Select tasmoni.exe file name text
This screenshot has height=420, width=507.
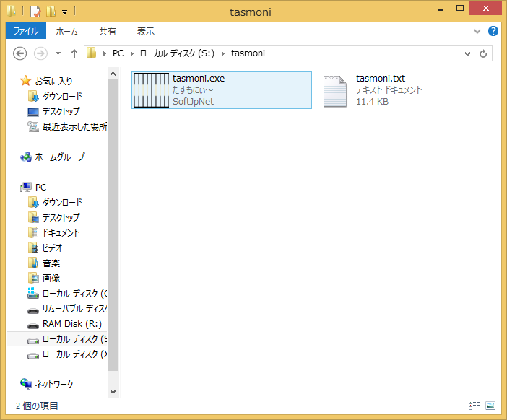click(199, 79)
